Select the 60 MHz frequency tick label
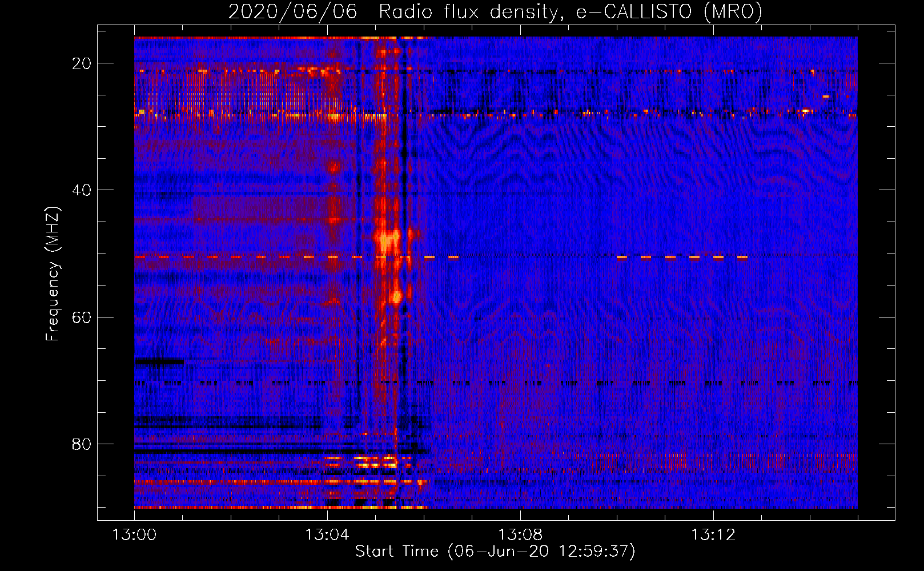 [82, 317]
